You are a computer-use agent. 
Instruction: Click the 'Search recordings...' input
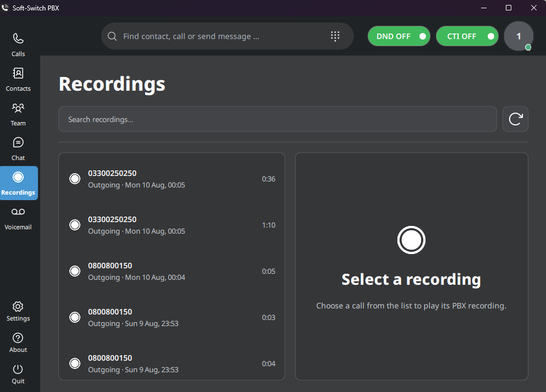tap(277, 119)
